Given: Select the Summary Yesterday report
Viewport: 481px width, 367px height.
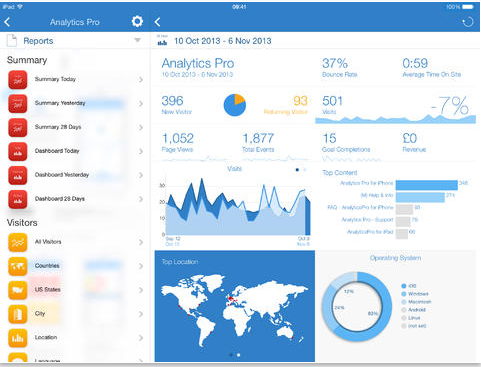Looking at the screenshot, I should tap(75, 104).
